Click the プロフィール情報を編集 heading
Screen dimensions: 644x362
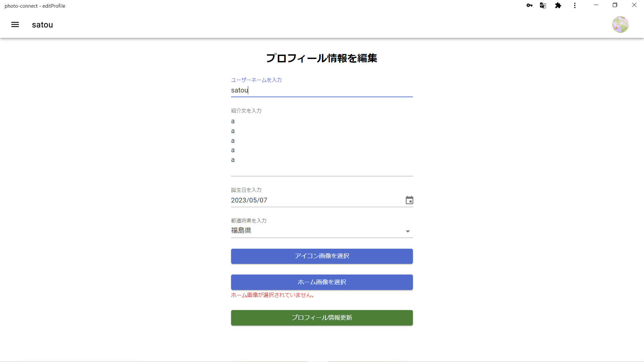322,58
